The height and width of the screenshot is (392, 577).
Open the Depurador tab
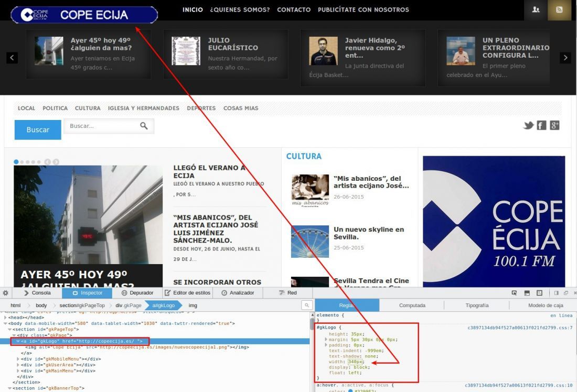pos(137,293)
